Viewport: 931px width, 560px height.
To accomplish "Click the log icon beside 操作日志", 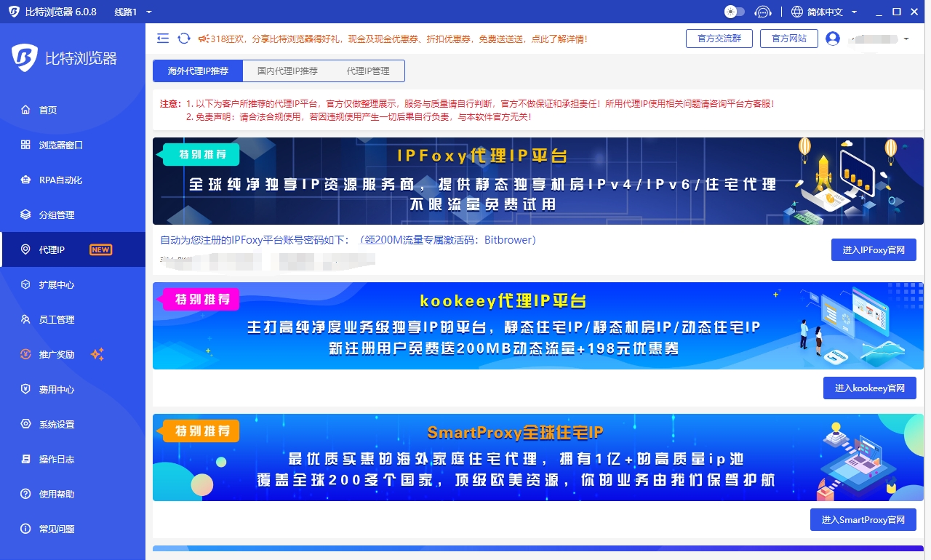I will click(x=25, y=459).
